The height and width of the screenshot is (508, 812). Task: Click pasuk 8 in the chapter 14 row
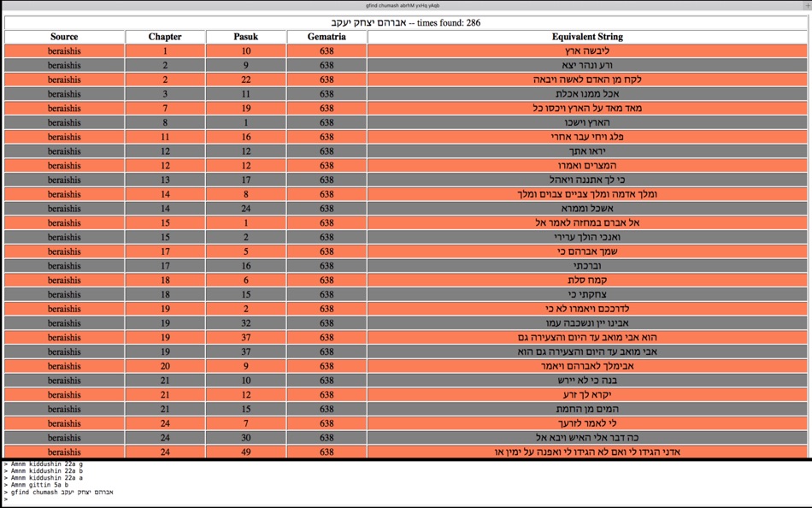(245, 194)
